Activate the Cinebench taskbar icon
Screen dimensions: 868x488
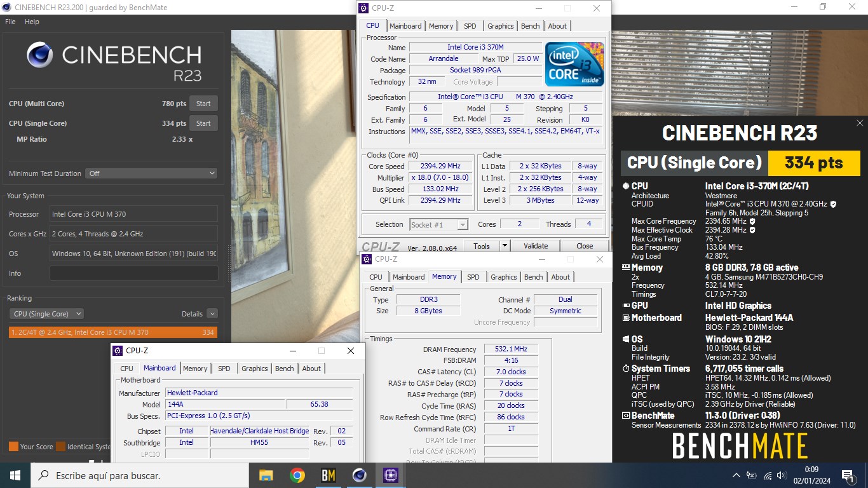click(x=360, y=475)
